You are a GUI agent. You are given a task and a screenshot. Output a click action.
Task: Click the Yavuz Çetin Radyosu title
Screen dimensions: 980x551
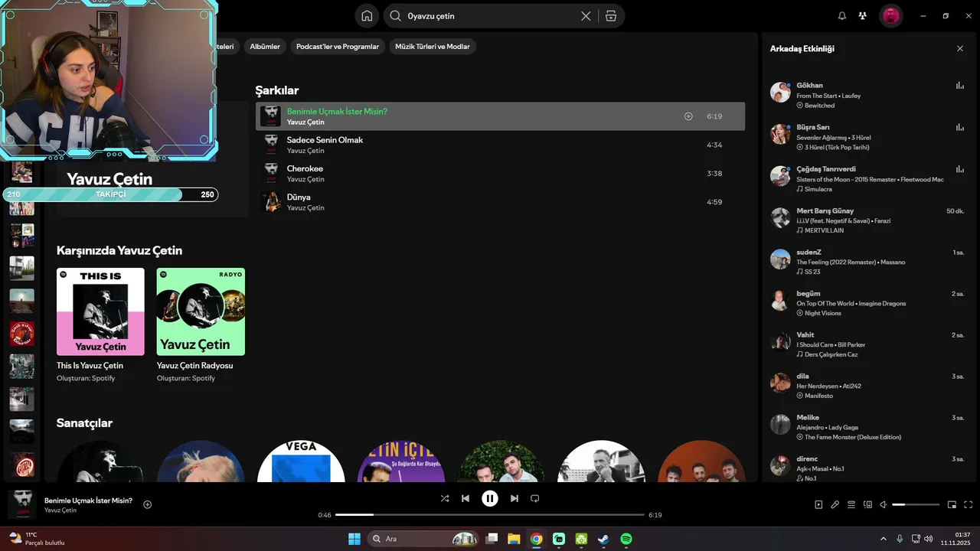click(x=194, y=366)
